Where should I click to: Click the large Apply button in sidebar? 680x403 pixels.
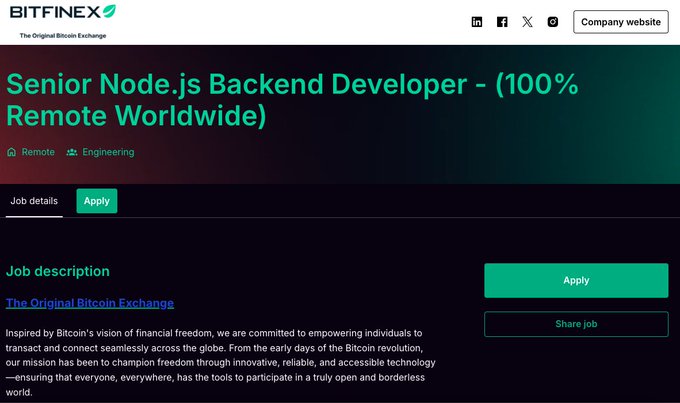[x=576, y=280]
